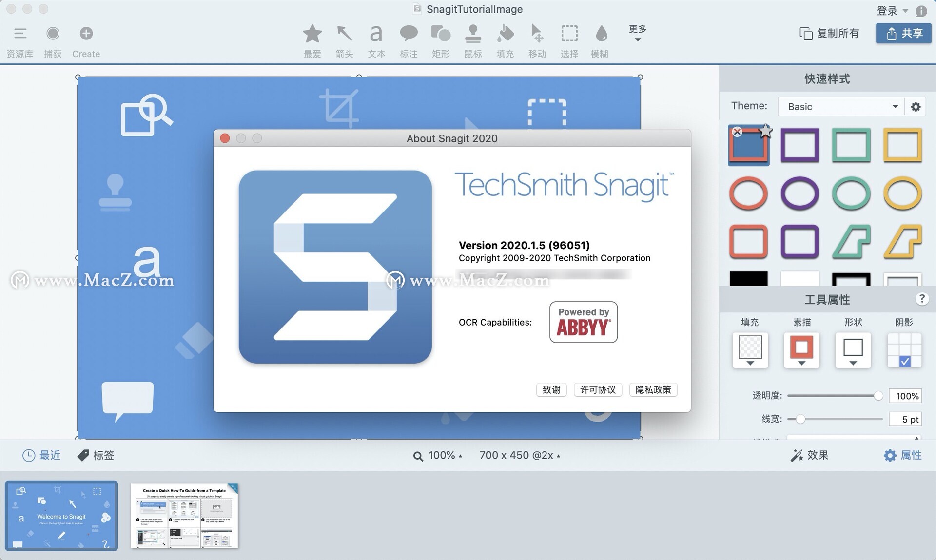
Task: Select the Welcome to Snagit thumbnail
Action: point(61,516)
